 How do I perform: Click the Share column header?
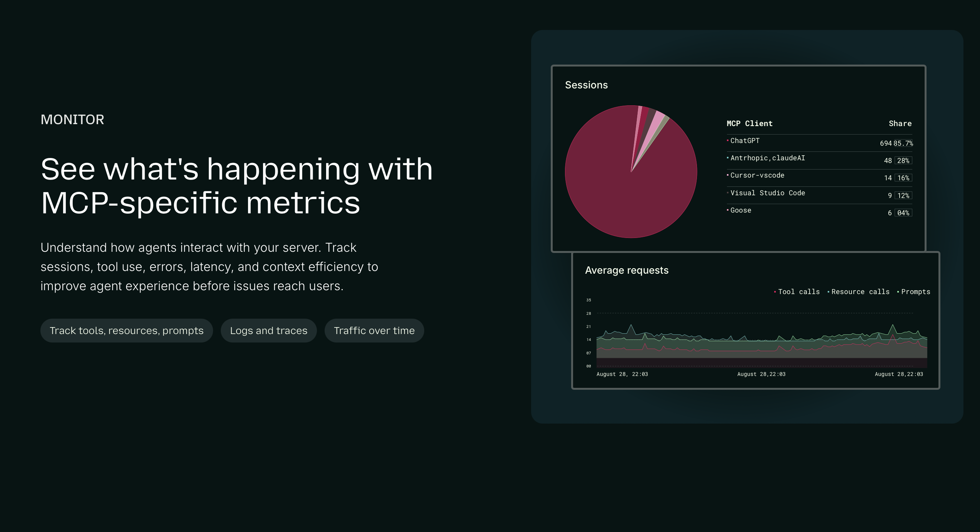pyautogui.click(x=900, y=123)
